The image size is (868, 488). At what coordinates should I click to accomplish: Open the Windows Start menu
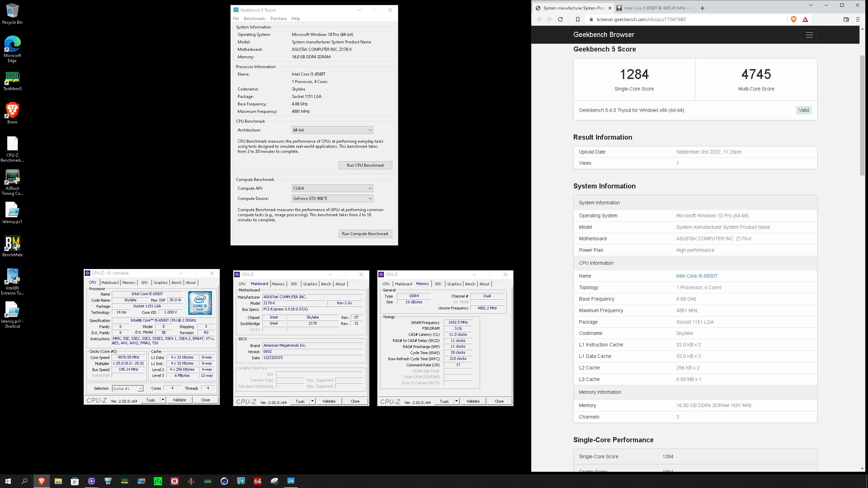tap(8, 481)
